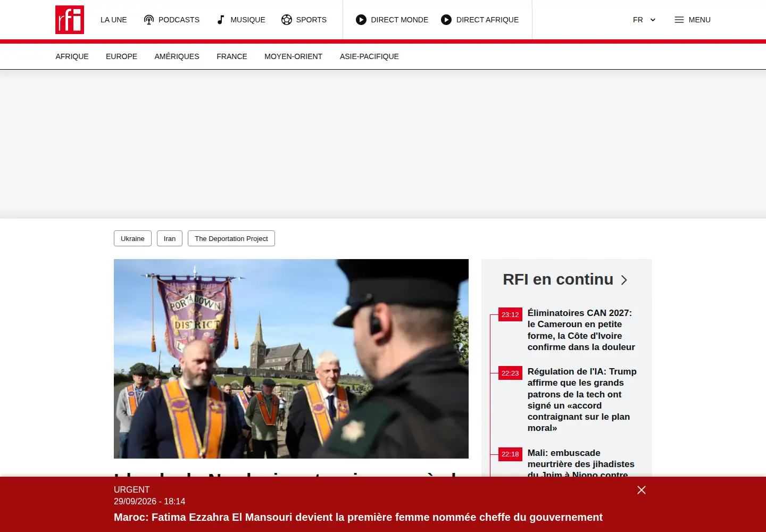Click the 22:18 timestamp marker
The image size is (766, 532).
(510, 454)
